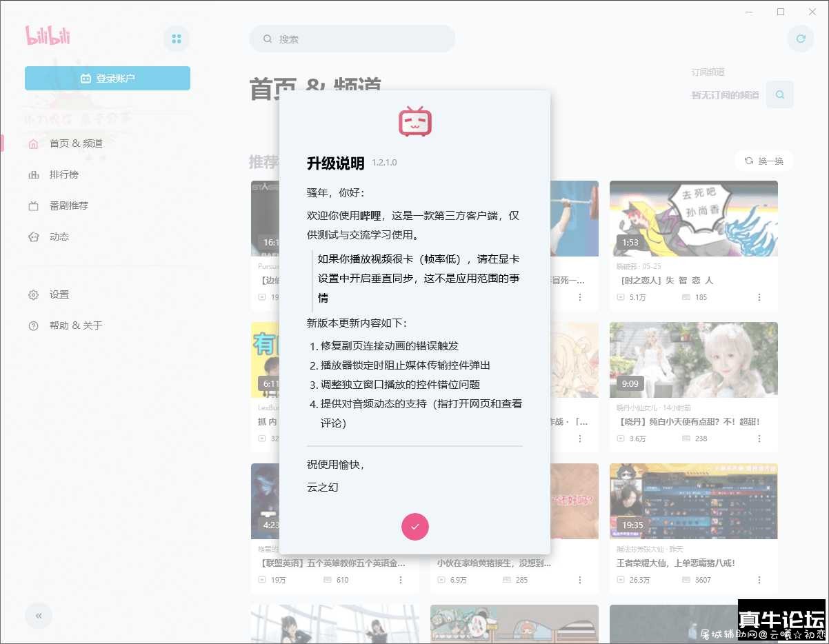The width and height of the screenshot is (829, 644).
Task: Click the 登录账户 login button
Action: [x=108, y=79]
